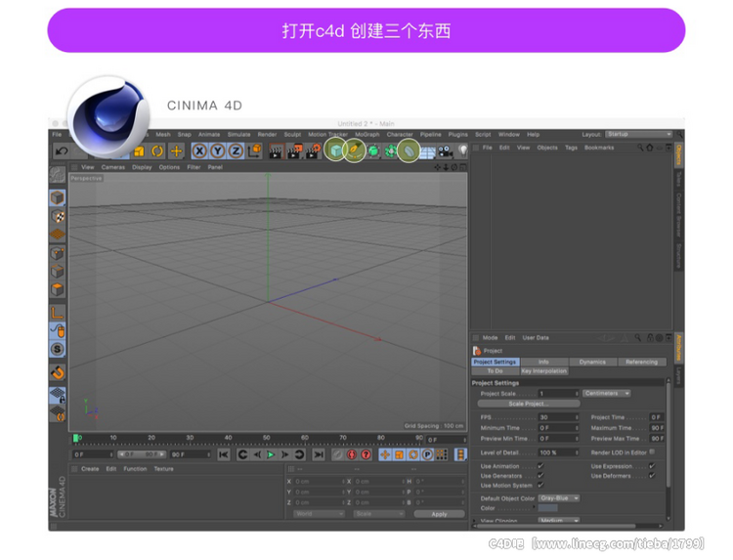733x560 pixels.
Task: Click the green Array modeling icon
Action: pyautogui.click(x=391, y=151)
